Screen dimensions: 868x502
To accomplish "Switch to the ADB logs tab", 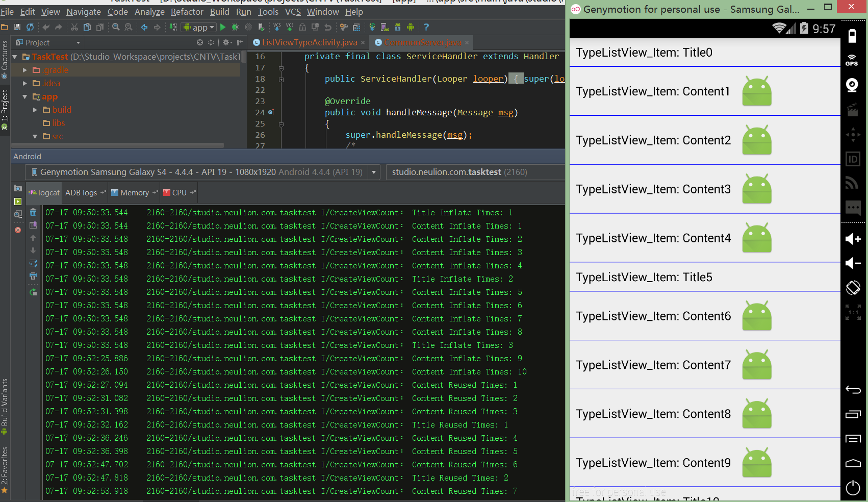I will click(x=85, y=192).
